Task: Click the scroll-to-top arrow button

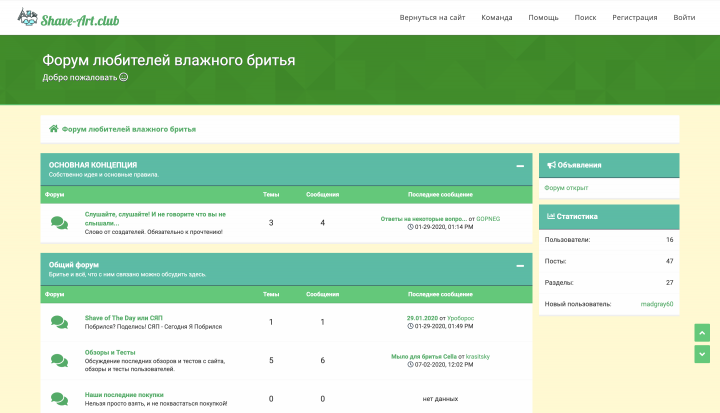Action: tap(702, 333)
